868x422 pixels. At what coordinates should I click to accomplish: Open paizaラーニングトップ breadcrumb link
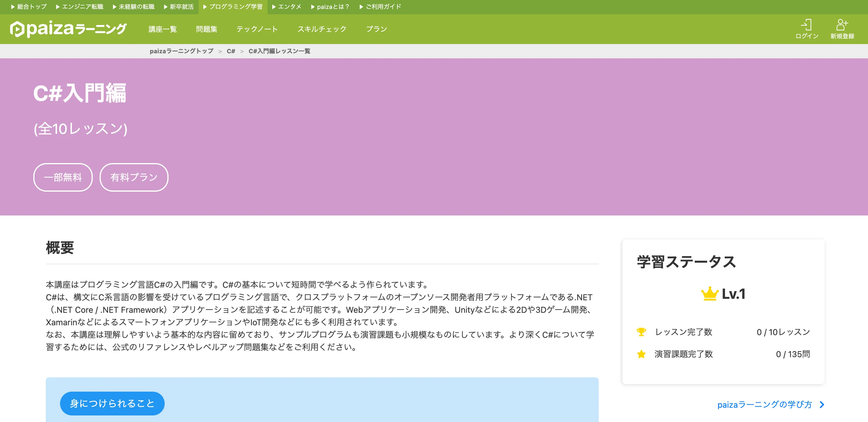[182, 51]
